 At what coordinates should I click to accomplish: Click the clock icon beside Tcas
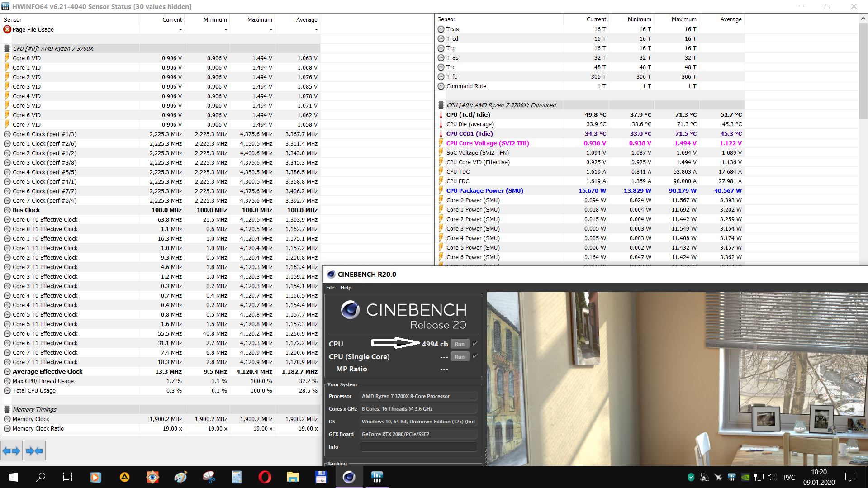click(441, 29)
